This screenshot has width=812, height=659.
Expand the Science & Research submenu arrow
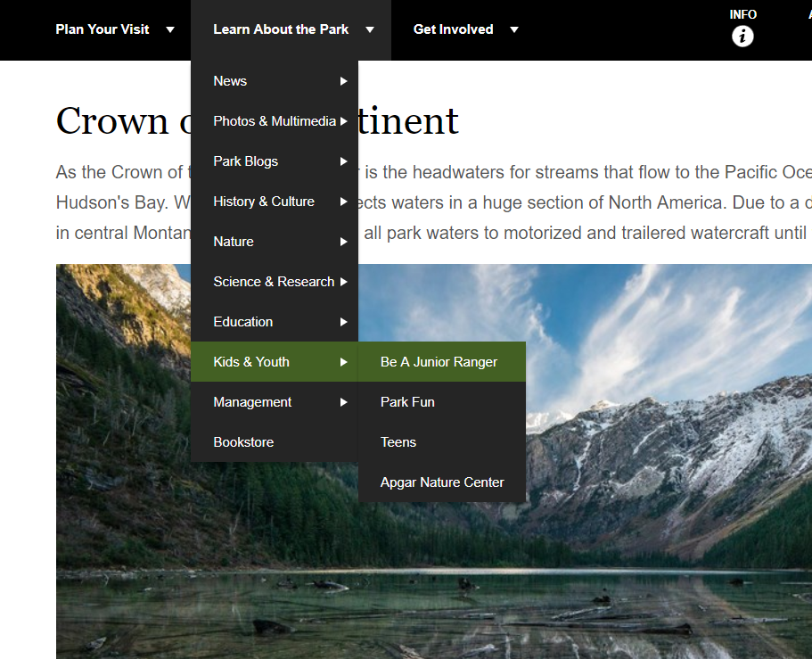[343, 282]
